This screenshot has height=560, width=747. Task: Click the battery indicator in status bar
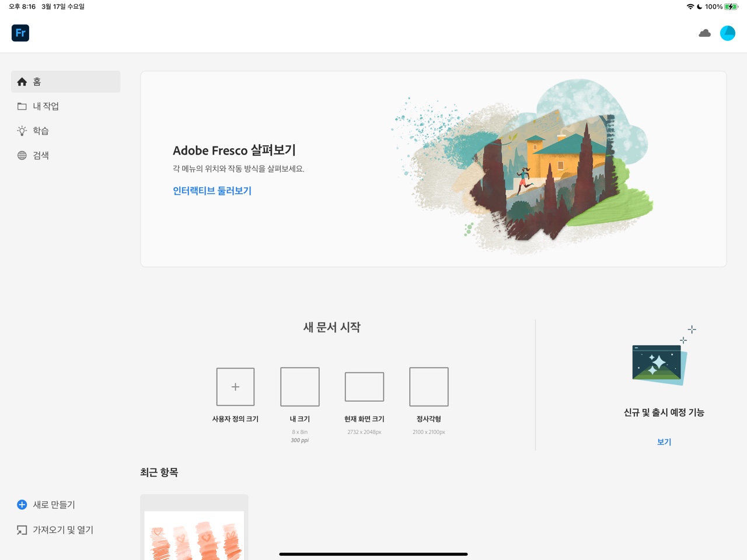732,6
